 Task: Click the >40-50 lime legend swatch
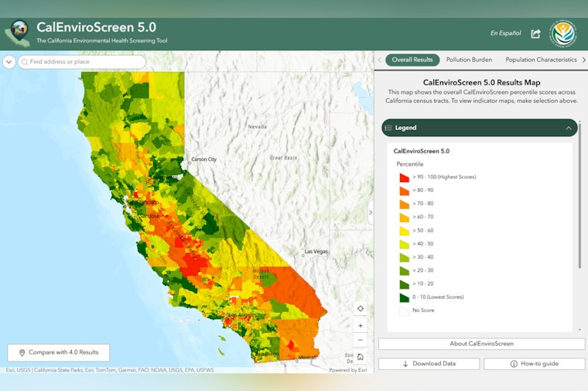point(404,244)
